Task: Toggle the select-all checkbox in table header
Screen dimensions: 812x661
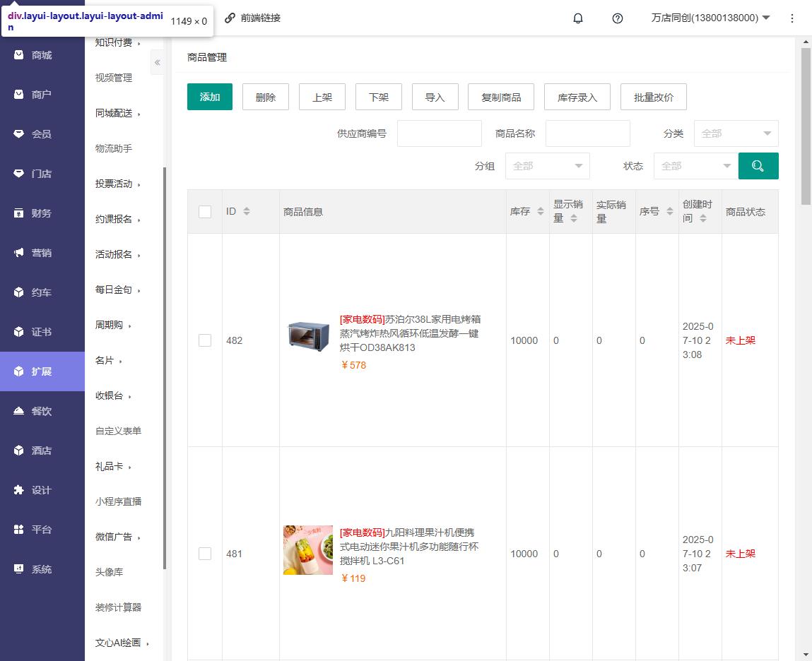Action: [205, 211]
